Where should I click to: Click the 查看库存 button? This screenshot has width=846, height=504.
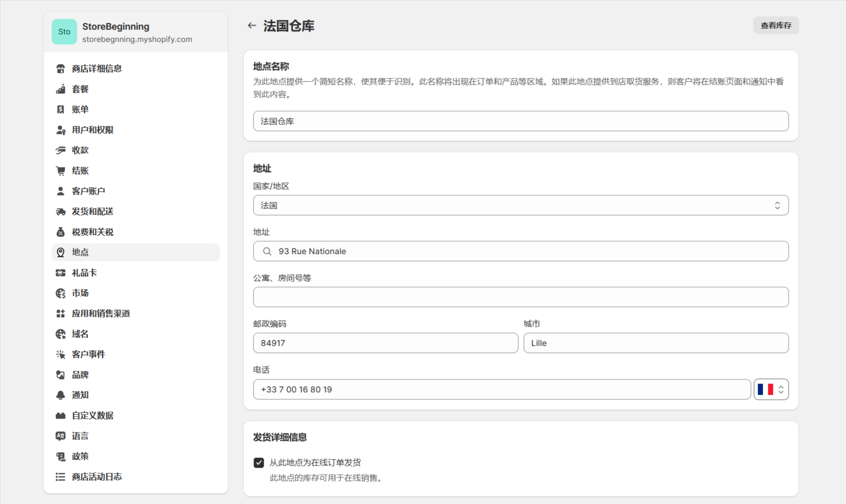(x=776, y=26)
